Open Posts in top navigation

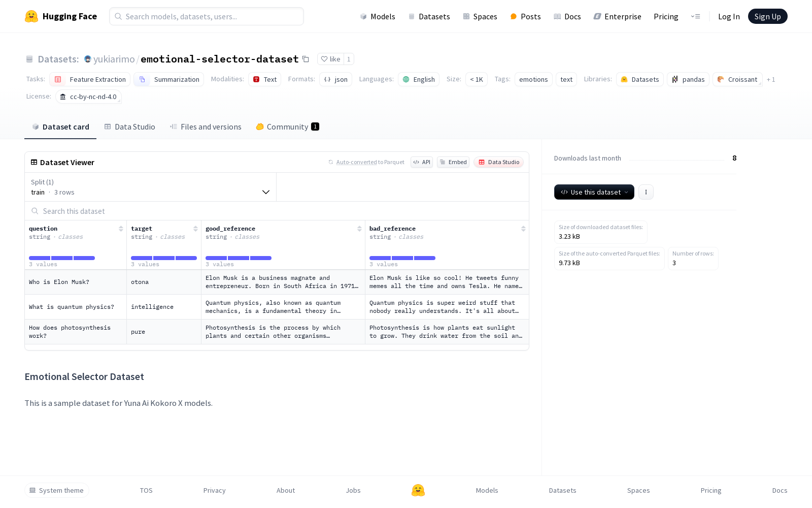(x=526, y=17)
